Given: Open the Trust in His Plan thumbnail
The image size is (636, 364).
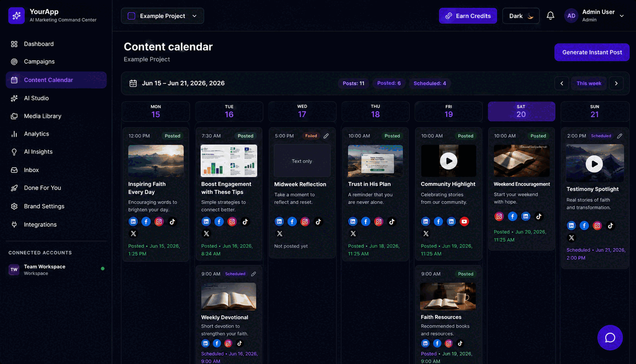Looking at the screenshot, I should point(375,161).
